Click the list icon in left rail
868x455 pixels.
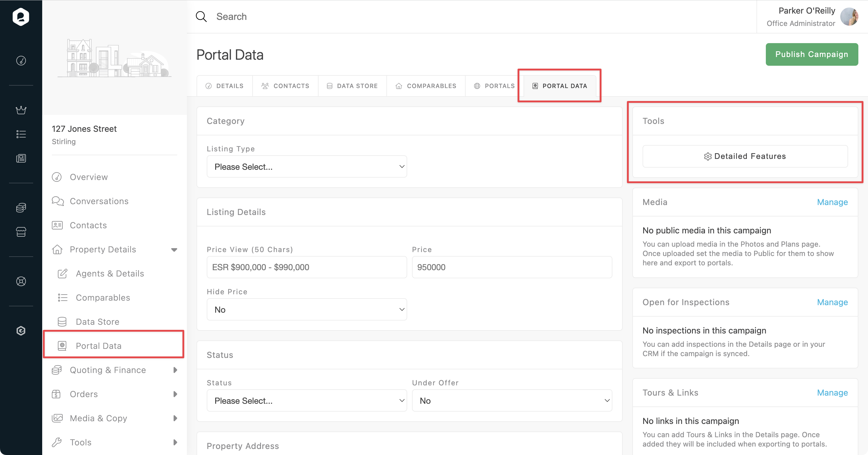21,134
